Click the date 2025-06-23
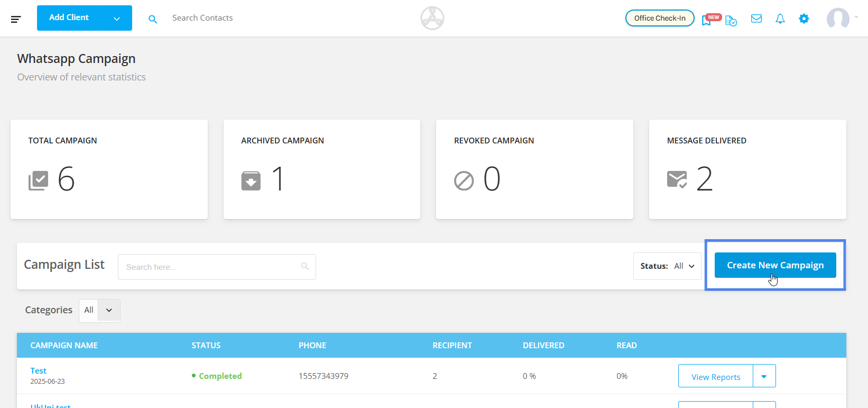This screenshot has width=868, height=408. (x=48, y=381)
